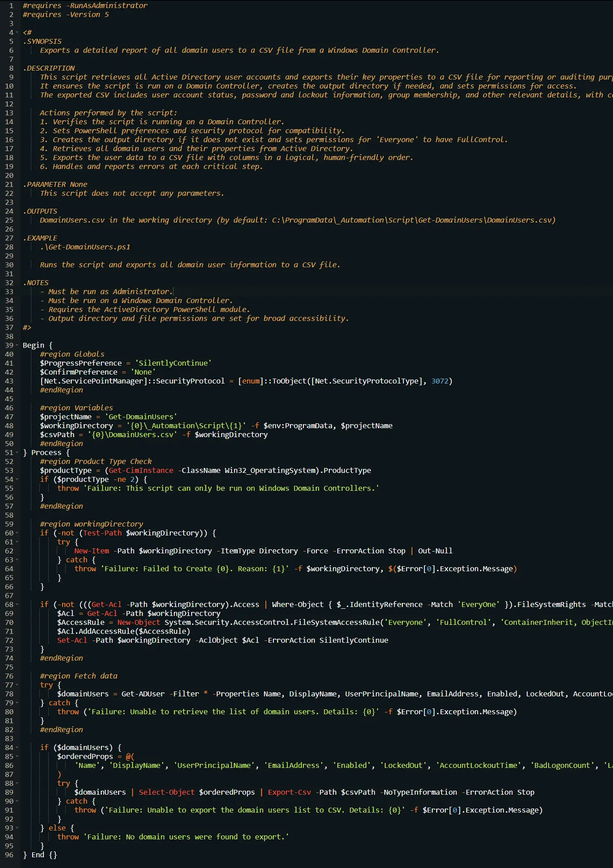The height and width of the screenshot is (868, 613).
Task: Click the 'Where-Object' cmdlet on line 68
Action: pyautogui.click(x=298, y=604)
